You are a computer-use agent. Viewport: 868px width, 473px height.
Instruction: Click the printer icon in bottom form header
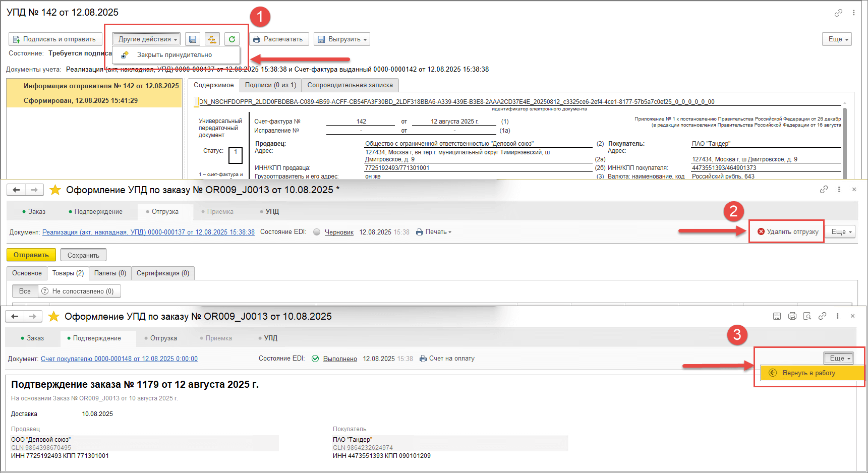tap(792, 316)
